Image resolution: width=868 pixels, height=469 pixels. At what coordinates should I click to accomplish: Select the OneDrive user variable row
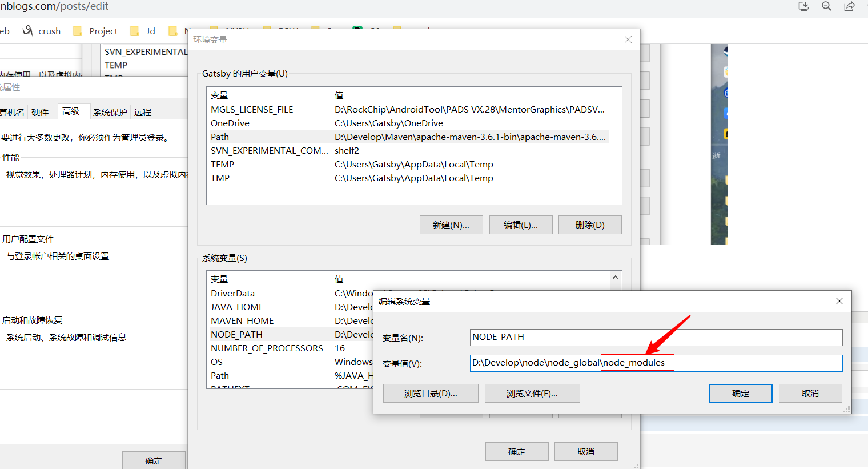[408, 123]
